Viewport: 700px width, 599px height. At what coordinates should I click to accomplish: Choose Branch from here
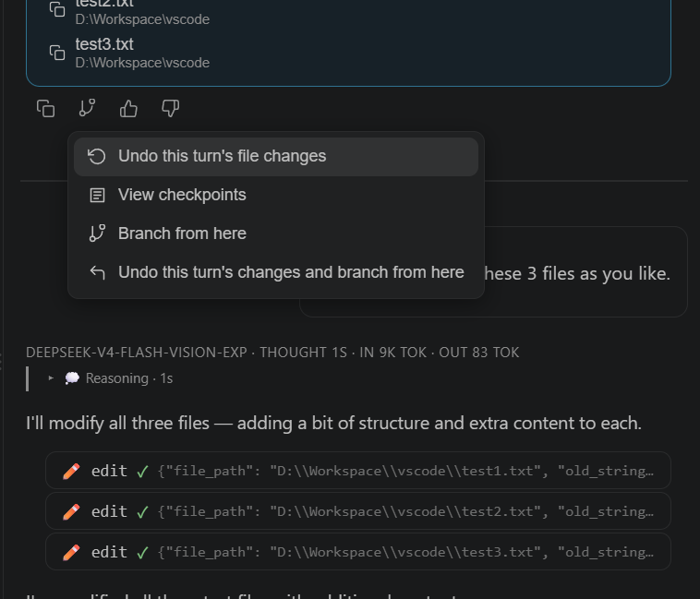pyautogui.click(x=276, y=234)
